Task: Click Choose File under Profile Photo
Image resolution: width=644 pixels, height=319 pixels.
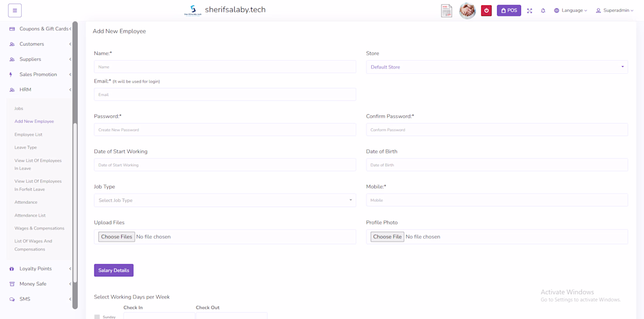Action: (x=388, y=237)
